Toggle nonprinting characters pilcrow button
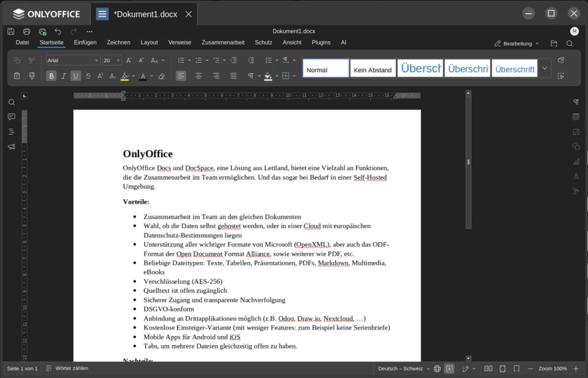This screenshot has width=588, height=378. pos(250,76)
